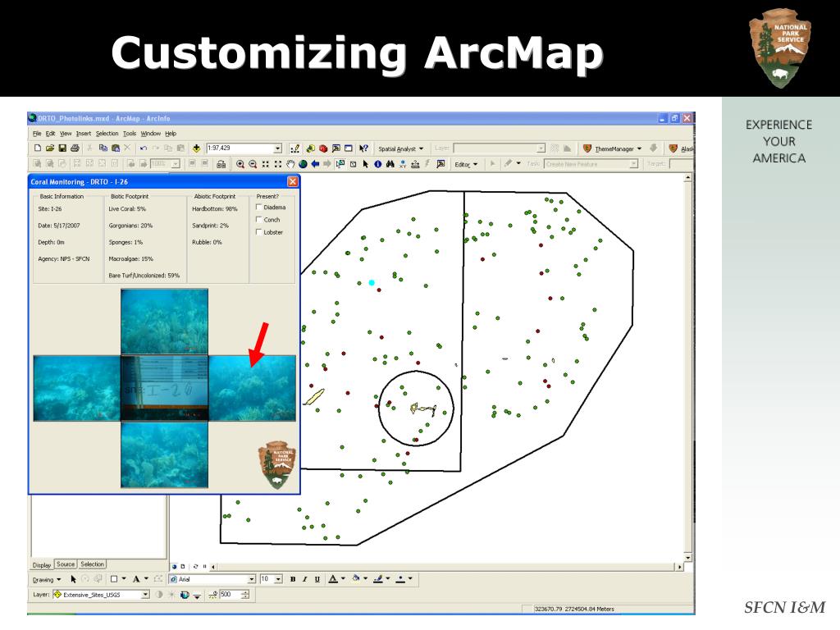This screenshot has width=840, height=630.
Task: Click the Select Elements black arrow tool
Action: click(365, 164)
